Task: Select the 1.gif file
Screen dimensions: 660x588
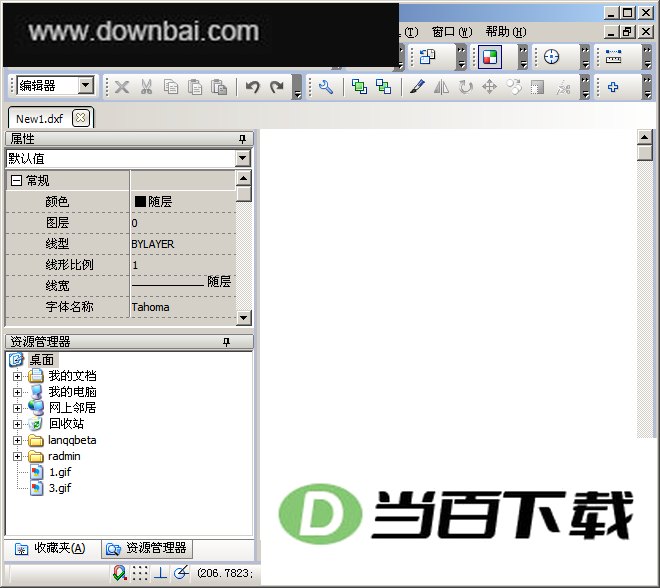Action: (60, 472)
